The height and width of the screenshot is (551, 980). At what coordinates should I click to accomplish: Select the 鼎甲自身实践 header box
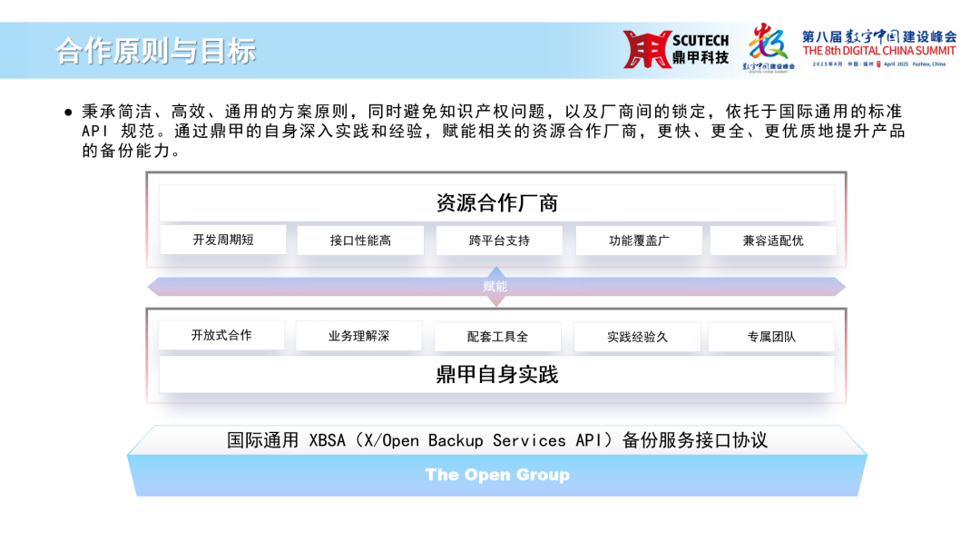(x=496, y=374)
